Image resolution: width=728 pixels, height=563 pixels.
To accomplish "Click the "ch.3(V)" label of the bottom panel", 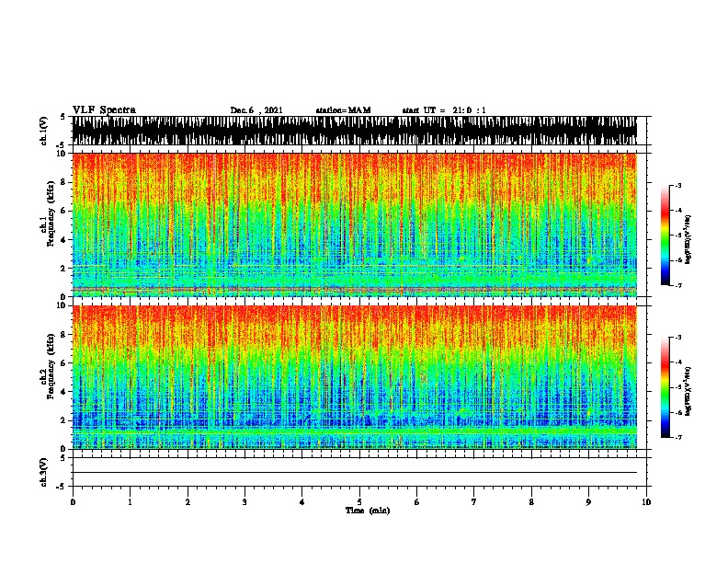I will tap(44, 472).
